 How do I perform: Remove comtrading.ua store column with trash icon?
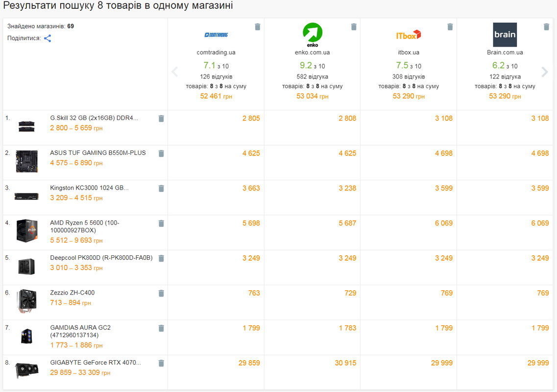[258, 26]
